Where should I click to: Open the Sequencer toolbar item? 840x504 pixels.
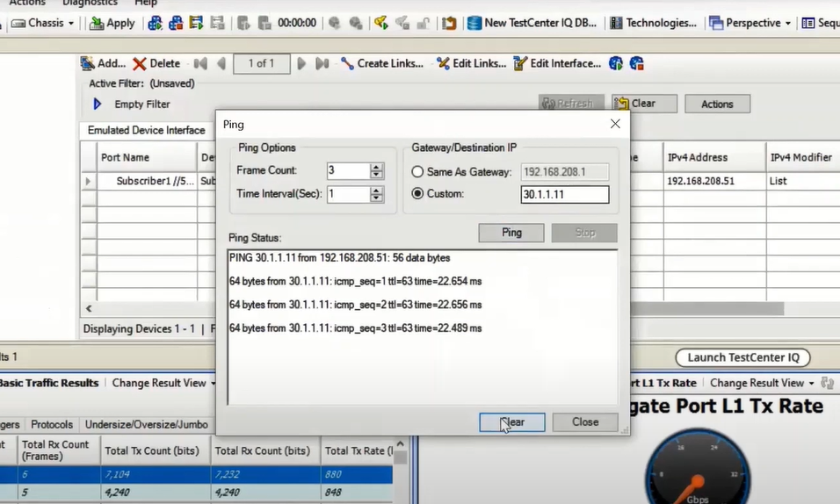pyautogui.click(x=820, y=23)
